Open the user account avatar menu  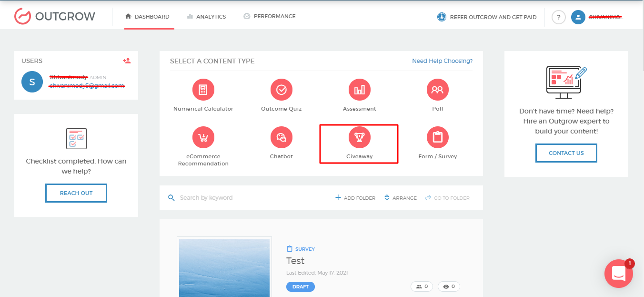(578, 17)
